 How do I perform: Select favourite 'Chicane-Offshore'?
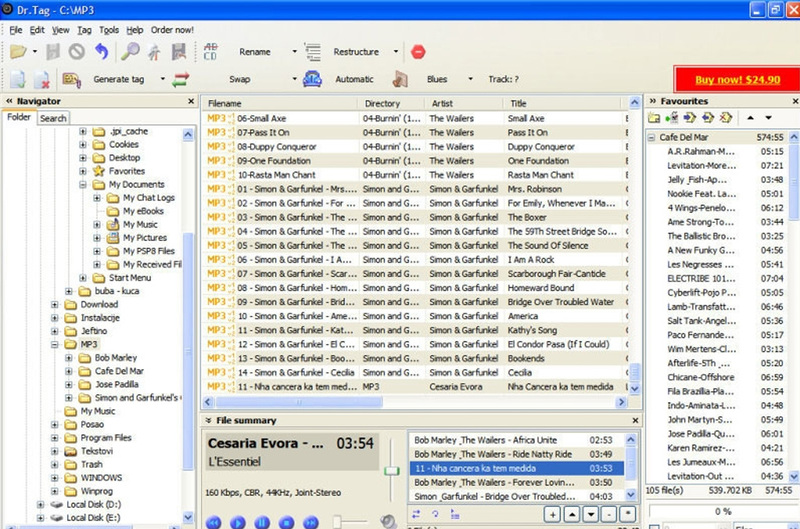(701, 377)
